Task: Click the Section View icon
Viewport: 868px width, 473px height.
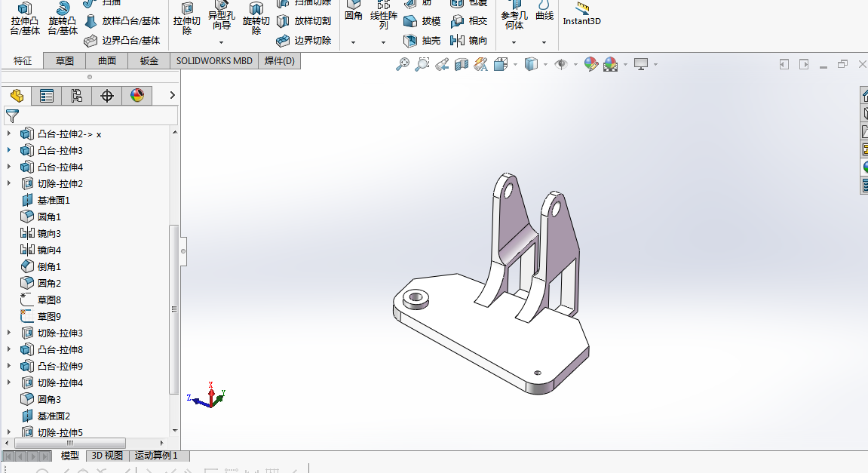Action: [x=461, y=64]
